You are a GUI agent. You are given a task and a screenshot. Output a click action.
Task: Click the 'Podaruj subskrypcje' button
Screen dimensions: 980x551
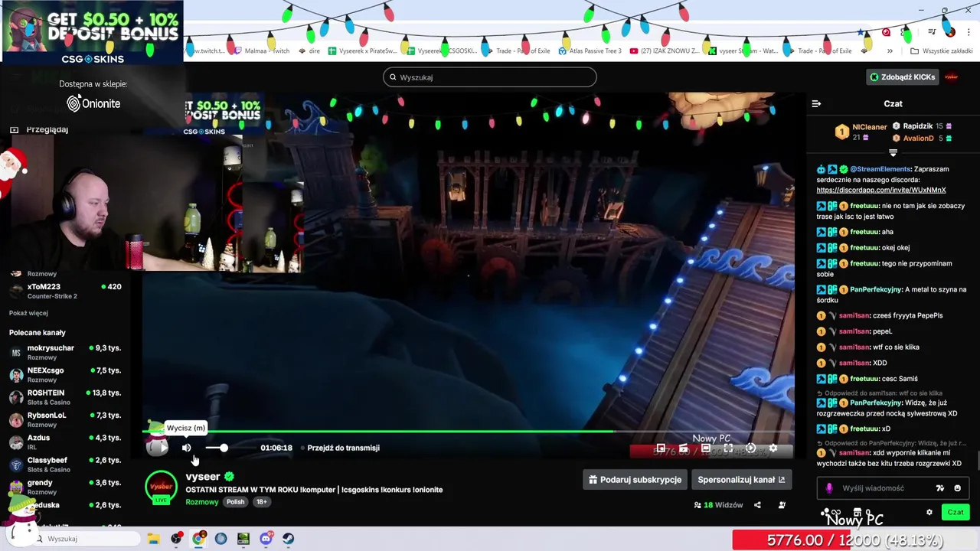(x=635, y=480)
